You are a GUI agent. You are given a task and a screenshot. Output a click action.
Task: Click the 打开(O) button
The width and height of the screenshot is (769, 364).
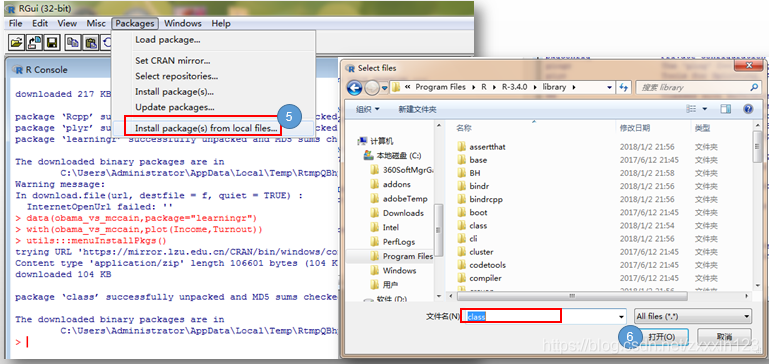[661, 337]
